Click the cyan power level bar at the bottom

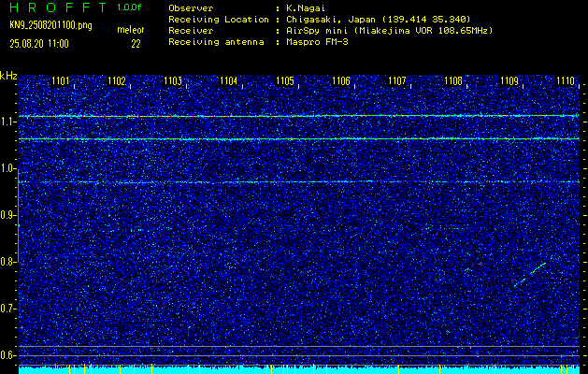pos(299,370)
